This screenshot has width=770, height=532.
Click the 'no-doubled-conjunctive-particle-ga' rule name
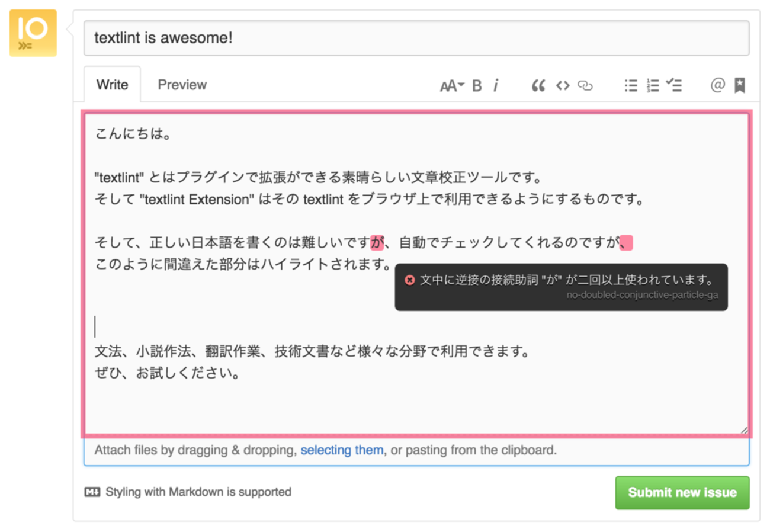[x=642, y=296]
